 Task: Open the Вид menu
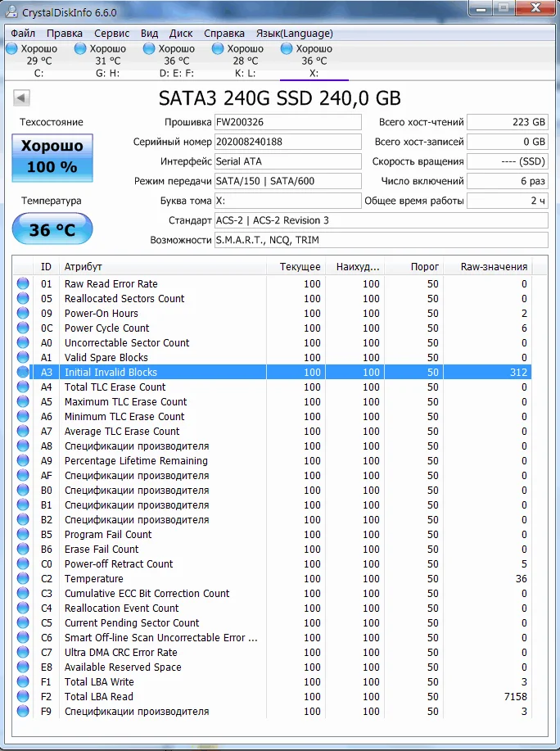pos(149,33)
